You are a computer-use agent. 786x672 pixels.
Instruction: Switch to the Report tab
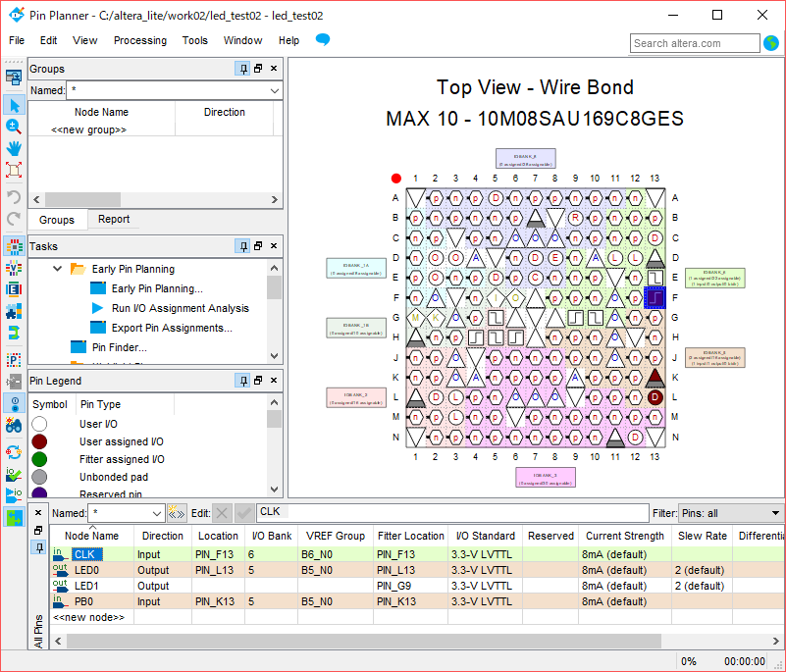114,220
